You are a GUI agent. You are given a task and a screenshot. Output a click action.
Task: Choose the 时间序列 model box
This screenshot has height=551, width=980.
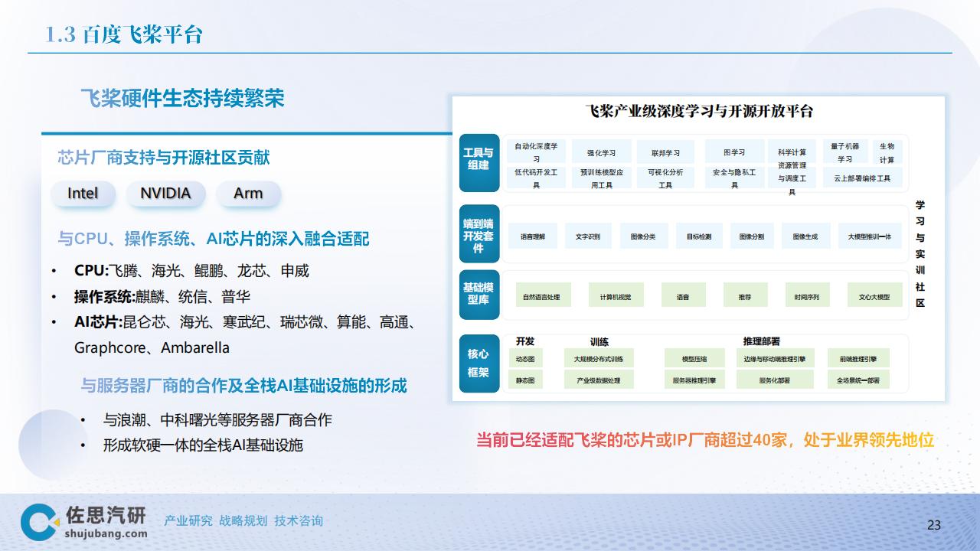[x=807, y=296]
